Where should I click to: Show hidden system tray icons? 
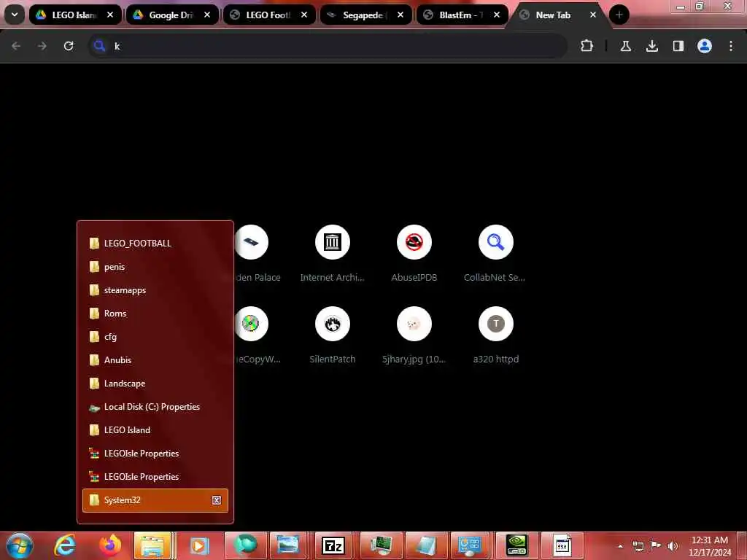[x=620, y=546]
